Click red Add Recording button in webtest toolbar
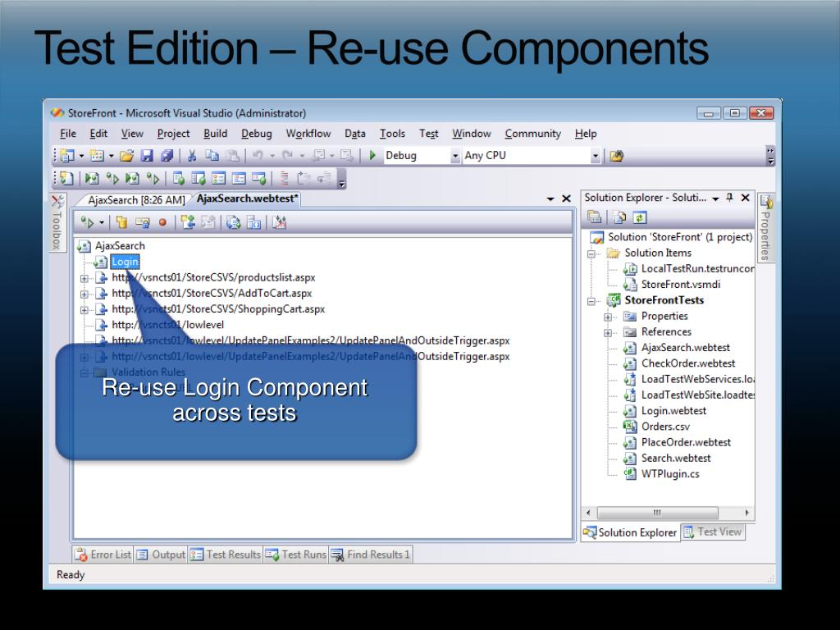The height and width of the screenshot is (630, 840). click(x=163, y=221)
